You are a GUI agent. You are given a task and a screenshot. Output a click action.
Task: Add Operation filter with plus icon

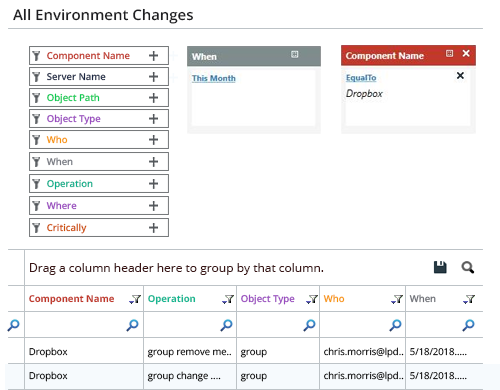point(153,184)
